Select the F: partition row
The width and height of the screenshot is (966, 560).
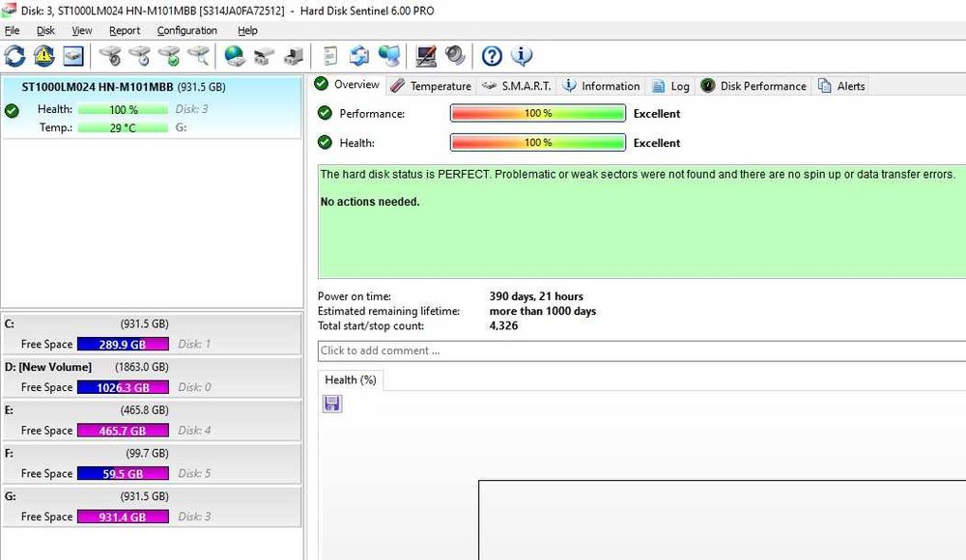tap(152, 462)
